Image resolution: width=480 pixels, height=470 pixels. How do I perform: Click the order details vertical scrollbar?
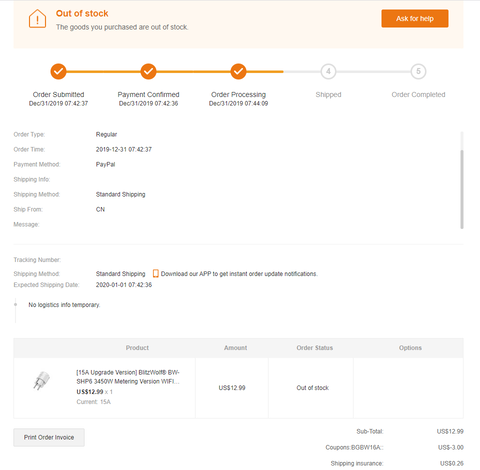click(x=462, y=189)
